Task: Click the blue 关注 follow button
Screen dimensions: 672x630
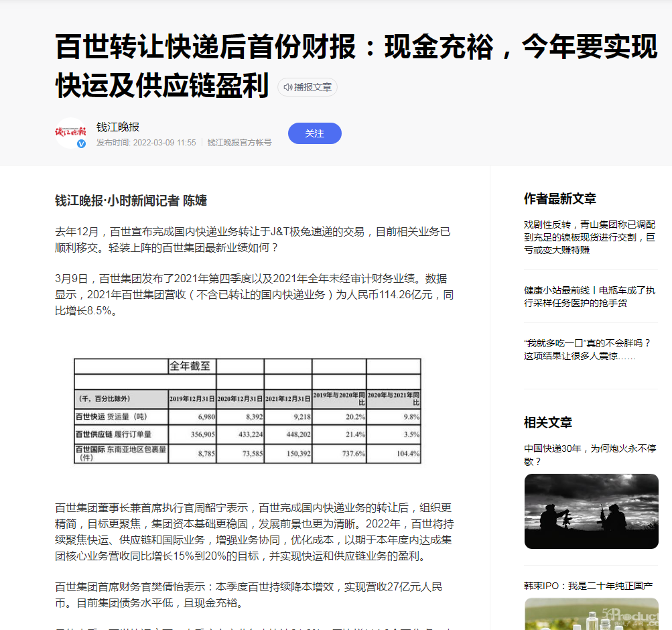Action: click(x=315, y=133)
